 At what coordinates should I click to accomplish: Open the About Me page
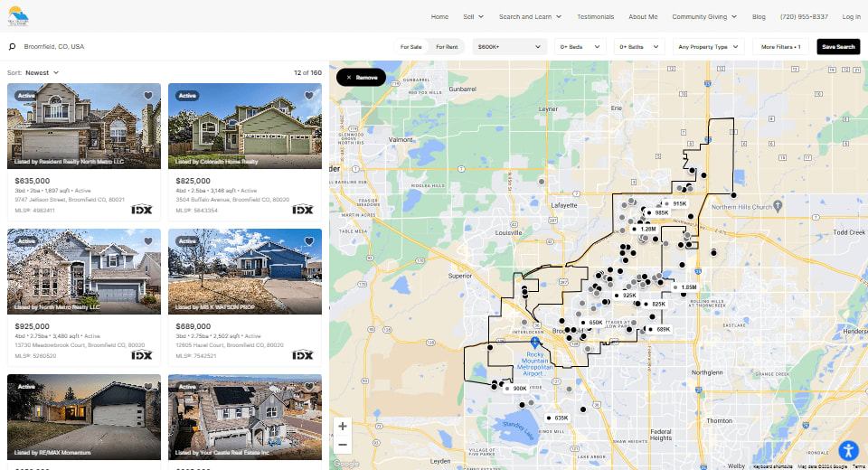click(x=643, y=16)
